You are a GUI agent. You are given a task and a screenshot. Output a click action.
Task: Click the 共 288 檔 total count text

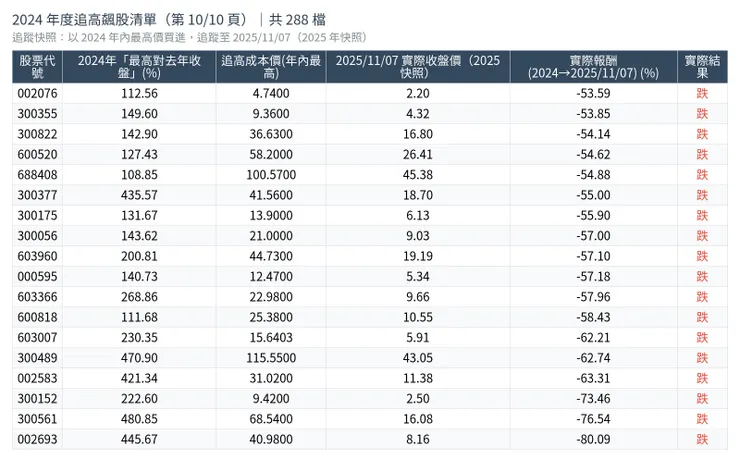[297, 20]
